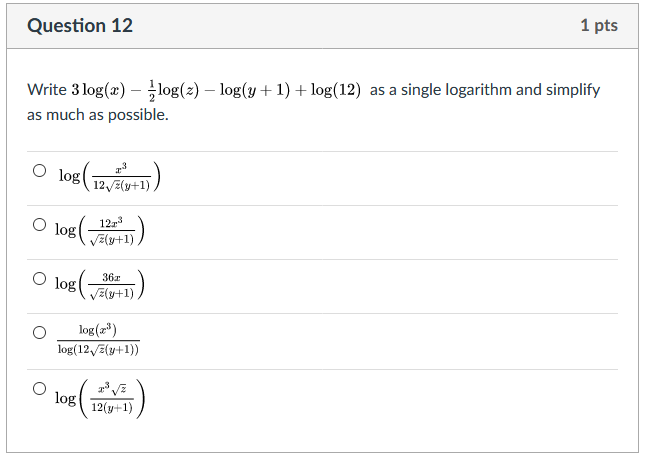This screenshot has height=460, width=666.
Task: Click the "Question 12" heading
Action: (x=80, y=26)
